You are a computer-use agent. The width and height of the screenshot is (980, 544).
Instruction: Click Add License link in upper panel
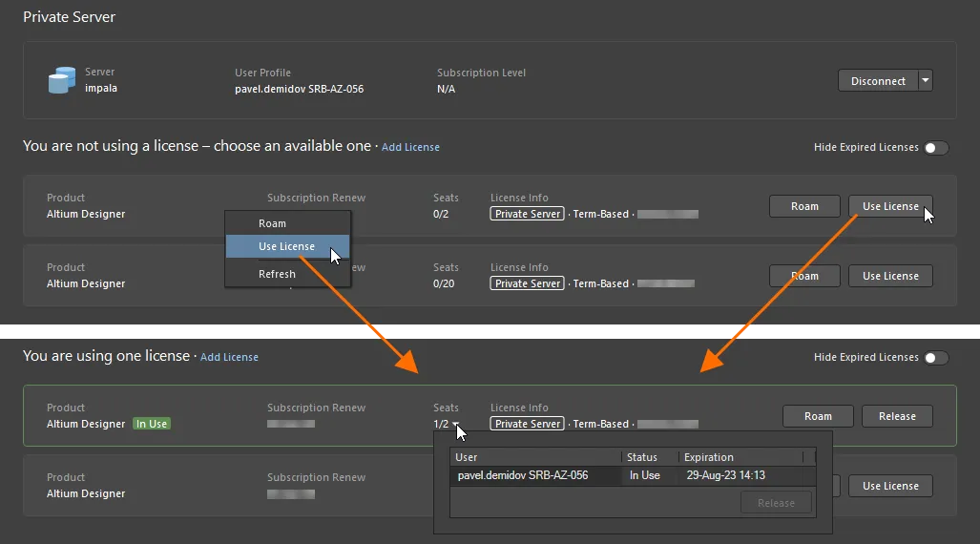(x=410, y=147)
